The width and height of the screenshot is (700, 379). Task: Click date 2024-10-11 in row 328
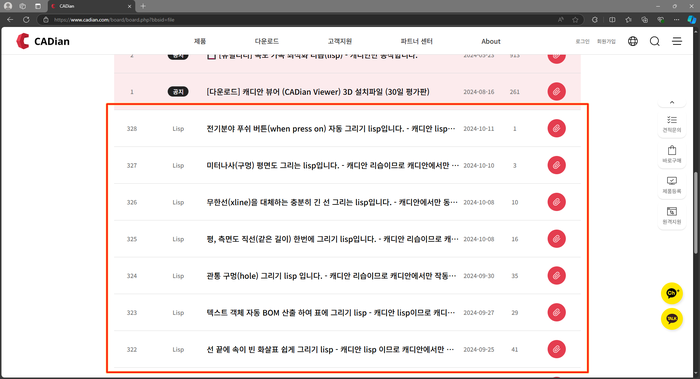coord(479,129)
